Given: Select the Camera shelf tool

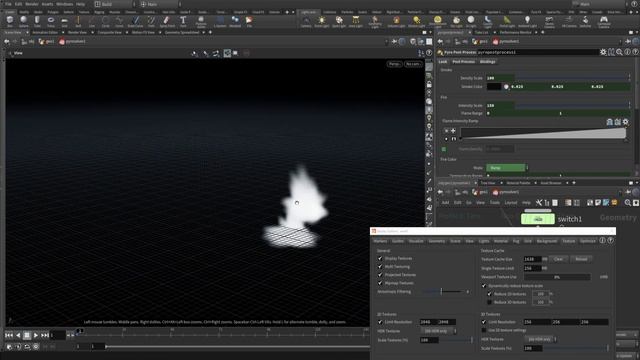Looking at the screenshot, I should (306, 21).
